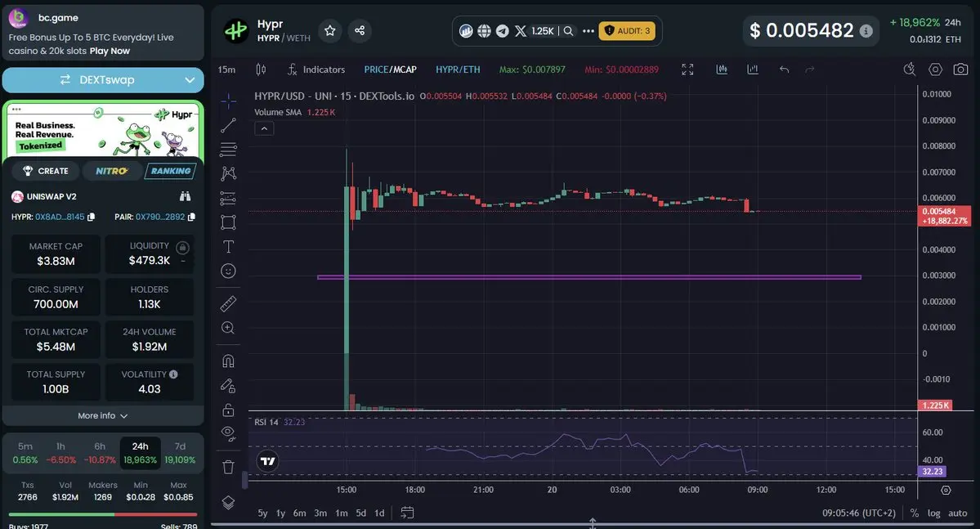Select the Text annotation tool

pos(228,246)
